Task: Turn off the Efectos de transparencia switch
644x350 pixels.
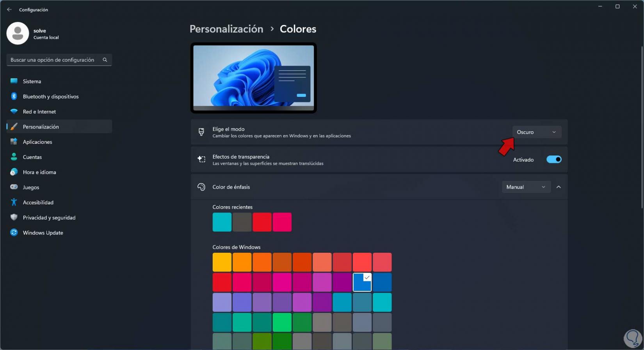Action: [x=554, y=159]
